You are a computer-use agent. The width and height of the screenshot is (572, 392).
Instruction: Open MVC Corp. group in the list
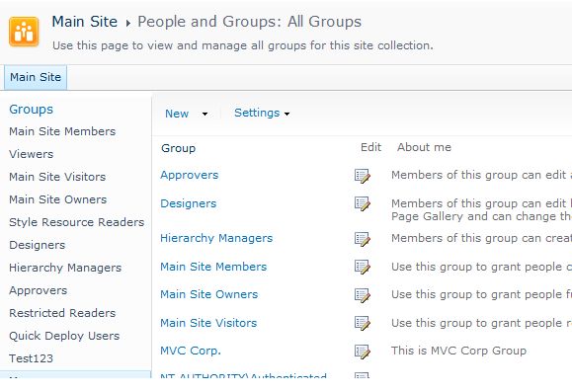191,351
